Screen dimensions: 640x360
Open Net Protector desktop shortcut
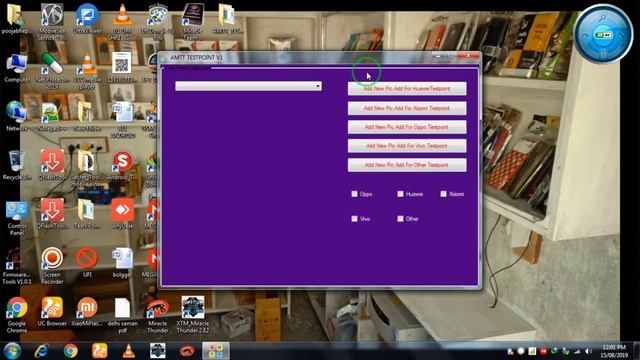click(x=52, y=70)
